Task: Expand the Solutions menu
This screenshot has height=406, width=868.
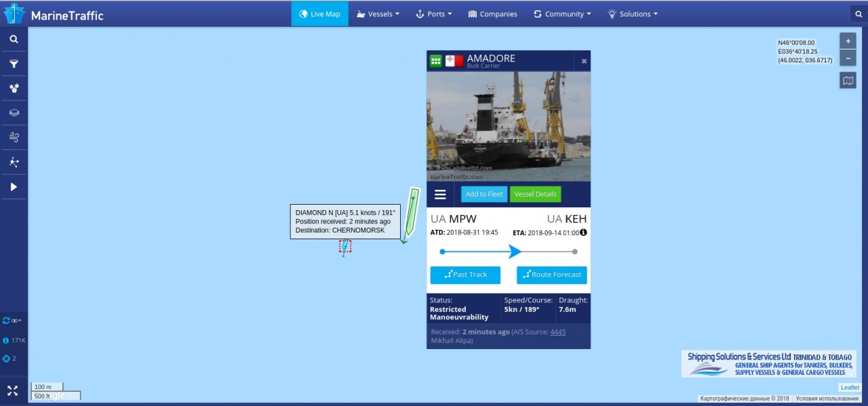Action: 632,14
